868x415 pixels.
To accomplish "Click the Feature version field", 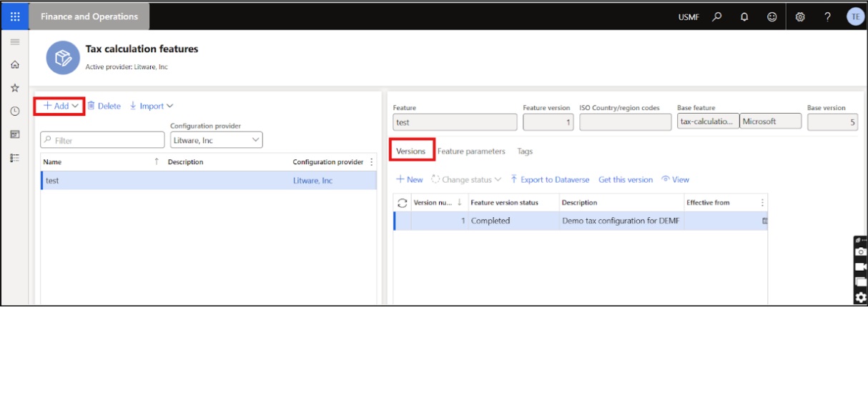I will [x=548, y=122].
